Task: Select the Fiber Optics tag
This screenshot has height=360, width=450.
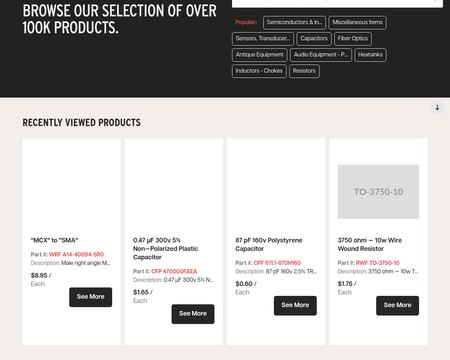Action: point(353,39)
